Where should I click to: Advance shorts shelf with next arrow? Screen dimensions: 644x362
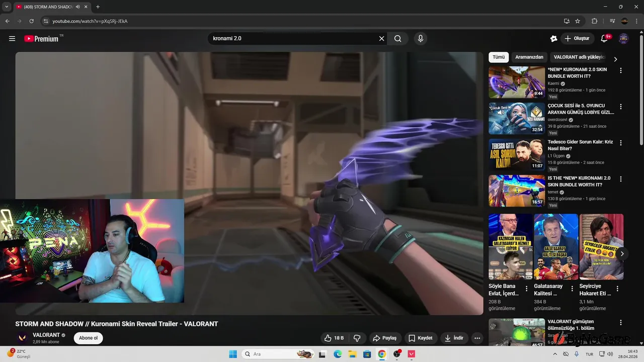[x=622, y=253]
